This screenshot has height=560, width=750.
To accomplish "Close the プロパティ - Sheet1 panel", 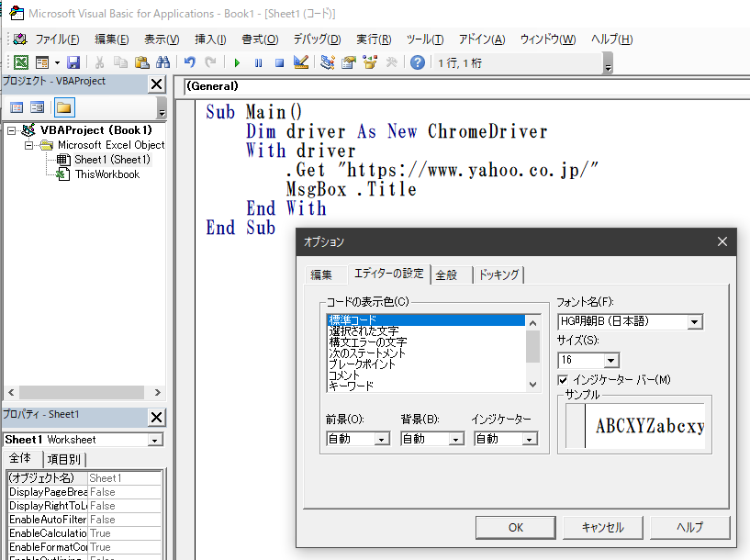I will (156, 418).
